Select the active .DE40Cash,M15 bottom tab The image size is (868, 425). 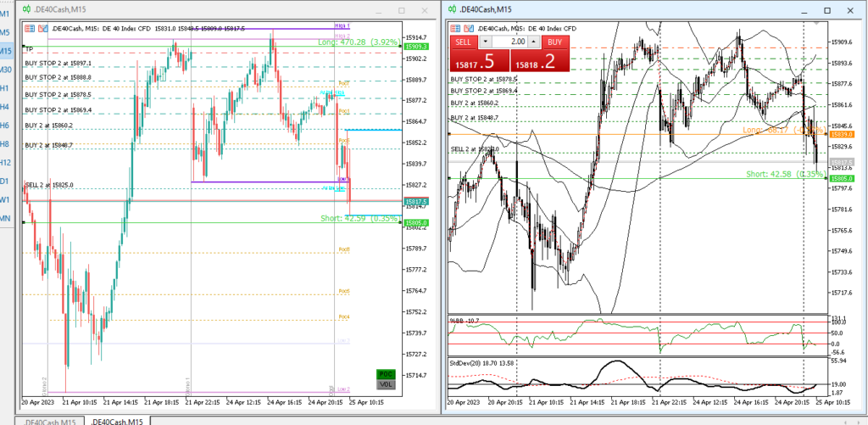(x=117, y=421)
